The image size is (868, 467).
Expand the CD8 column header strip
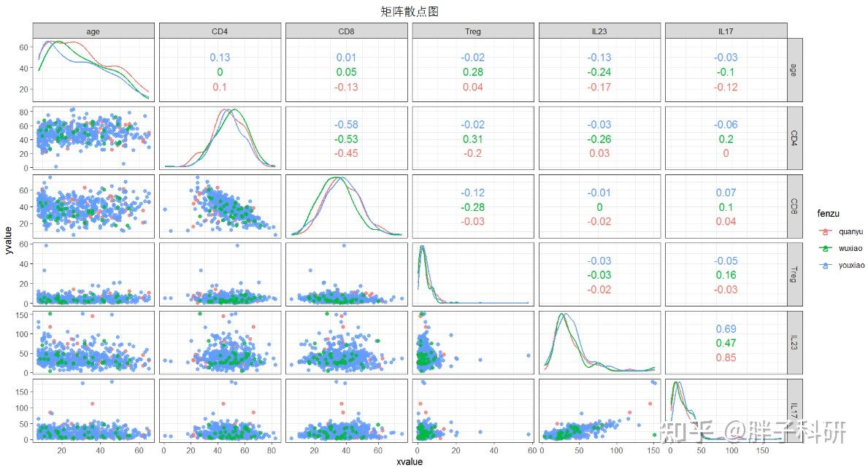[347, 31]
